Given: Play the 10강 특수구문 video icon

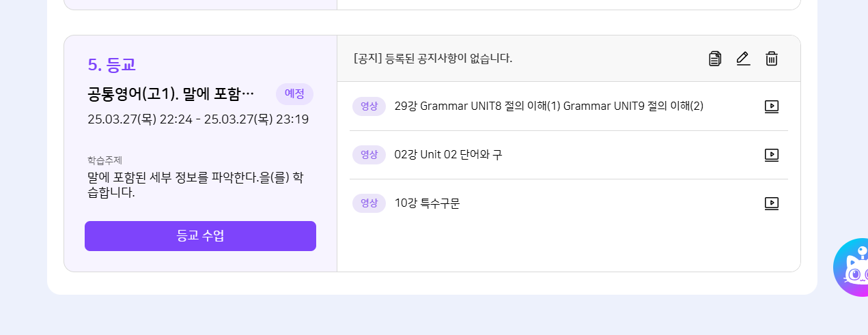Looking at the screenshot, I should (x=772, y=203).
